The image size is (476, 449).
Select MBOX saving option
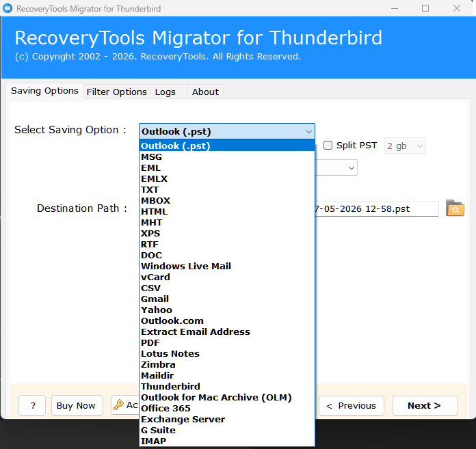227,200
